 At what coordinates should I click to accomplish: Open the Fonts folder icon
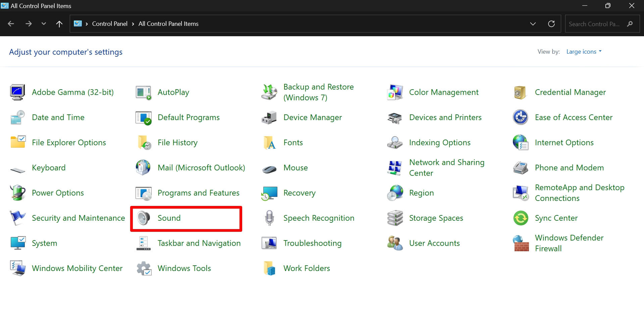(x=269, y=143)
